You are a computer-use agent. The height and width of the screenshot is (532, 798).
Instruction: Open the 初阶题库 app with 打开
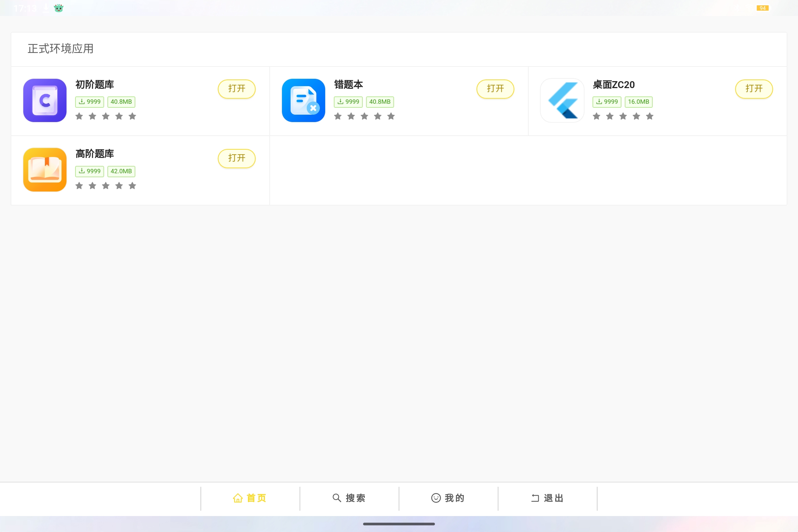point(236,89)
